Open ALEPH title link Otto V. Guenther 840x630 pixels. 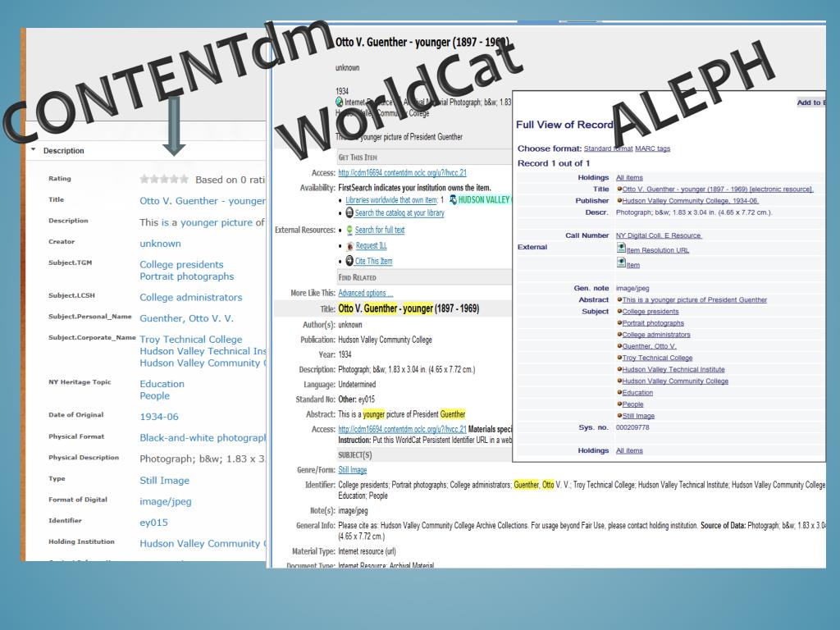click(718, 189)
